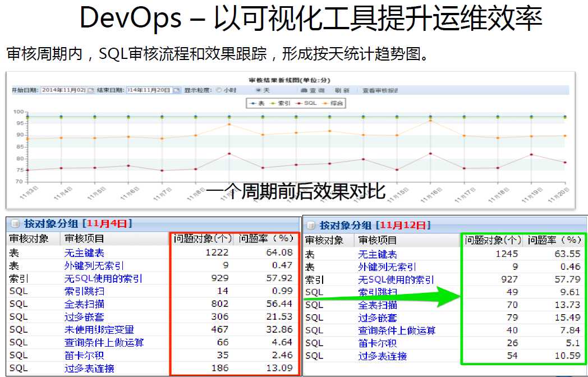Open the 未使用绑定变量 link

click(x=99, y=329)
